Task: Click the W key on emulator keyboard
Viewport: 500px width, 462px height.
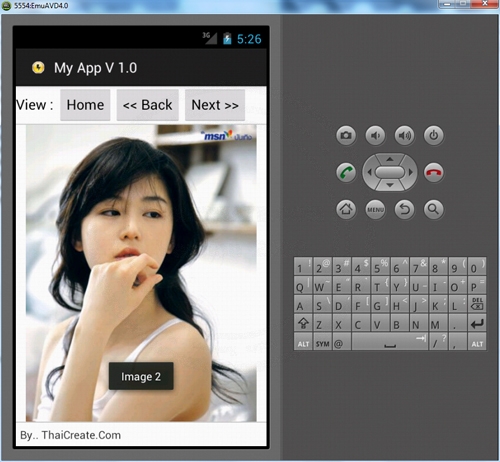Action: (322, 285)
